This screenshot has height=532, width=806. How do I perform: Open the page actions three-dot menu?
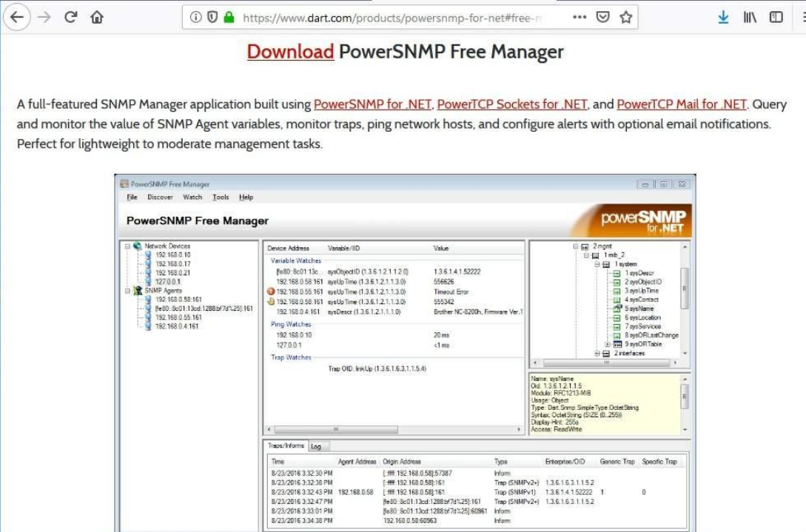580,17
